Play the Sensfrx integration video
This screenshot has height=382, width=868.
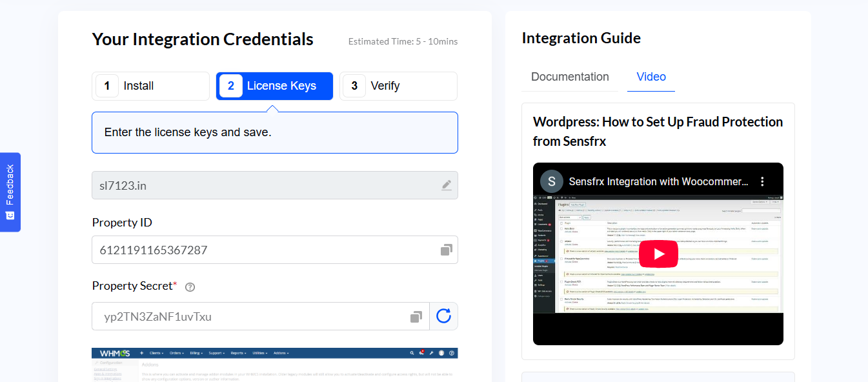pyautogui.click(x=658, y=254)
